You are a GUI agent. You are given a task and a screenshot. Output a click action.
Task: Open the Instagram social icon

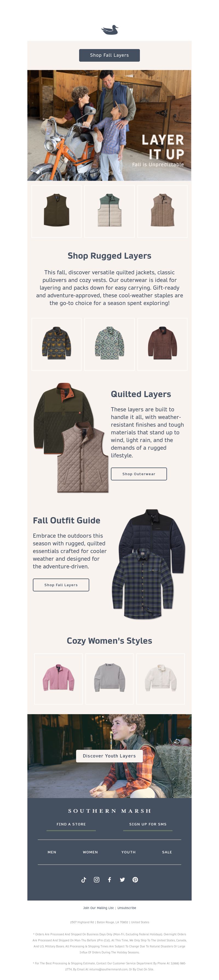tap(97, 880)
